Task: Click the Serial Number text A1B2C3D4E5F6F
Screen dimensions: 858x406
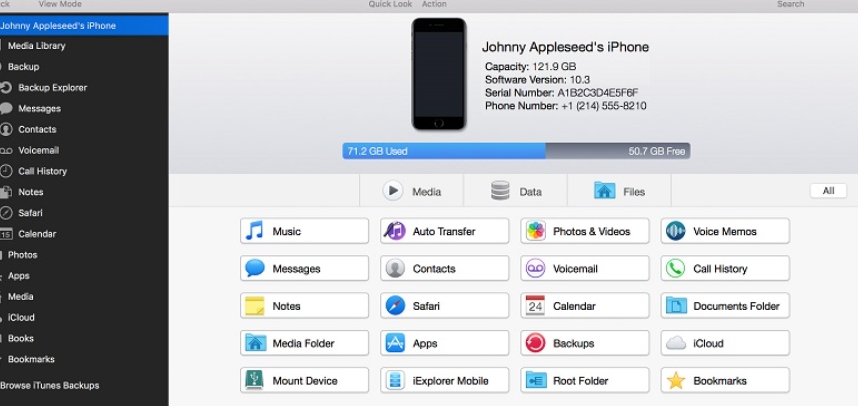Action: 598,92
